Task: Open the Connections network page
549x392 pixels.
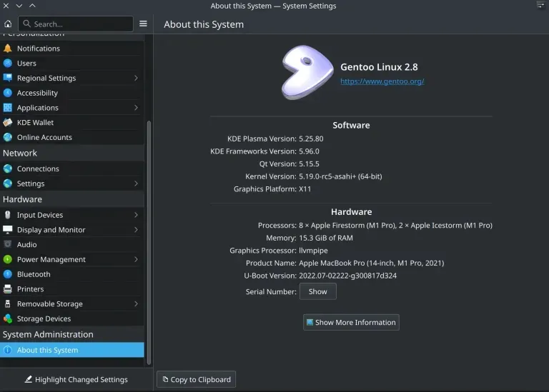Action: tap(38, 169)
